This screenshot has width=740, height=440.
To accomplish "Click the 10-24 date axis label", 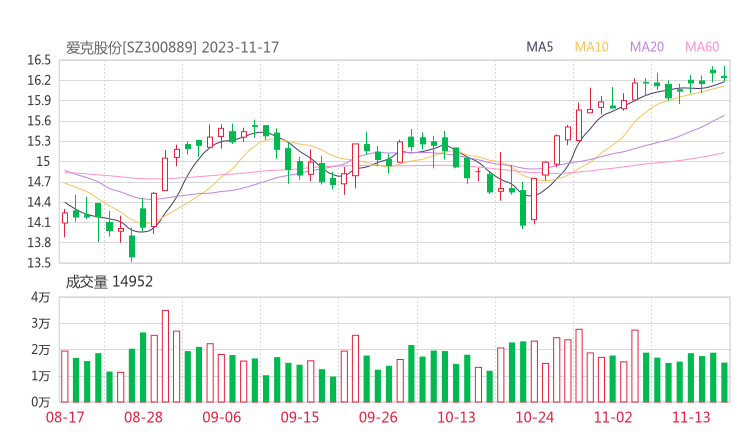I will (534, 417).
